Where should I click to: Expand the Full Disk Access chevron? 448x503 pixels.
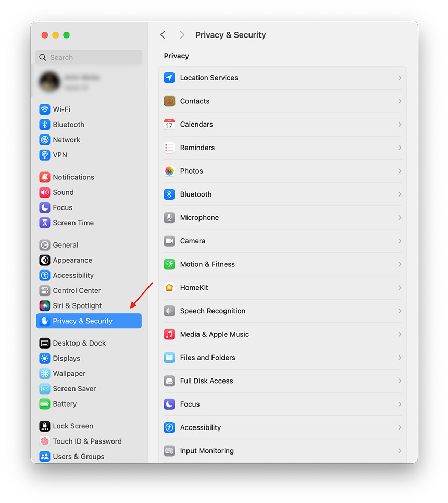click(400, 381)
